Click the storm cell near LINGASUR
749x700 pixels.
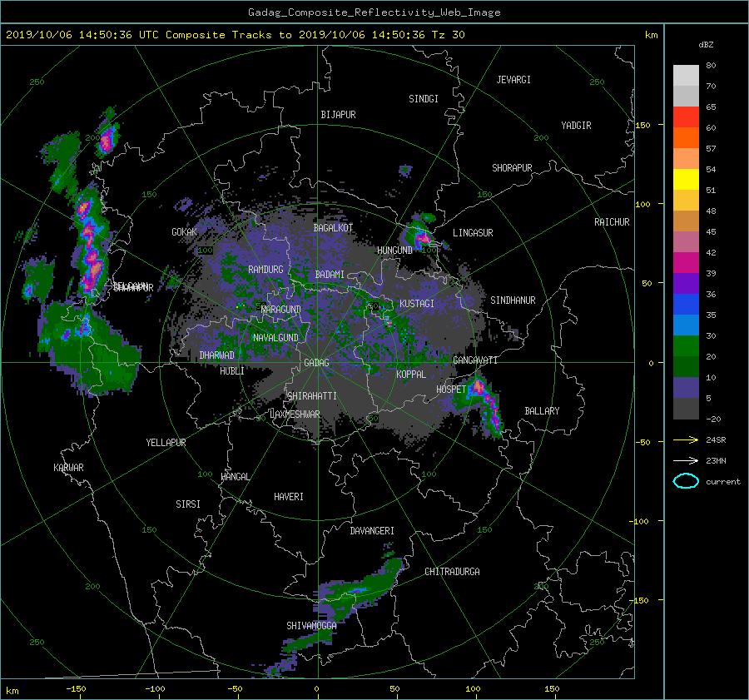pyautogui.click(x=420, y=235)
